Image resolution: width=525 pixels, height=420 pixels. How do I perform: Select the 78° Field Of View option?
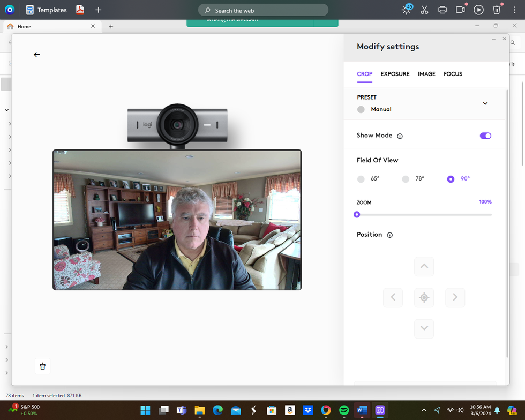click(406, 179)
